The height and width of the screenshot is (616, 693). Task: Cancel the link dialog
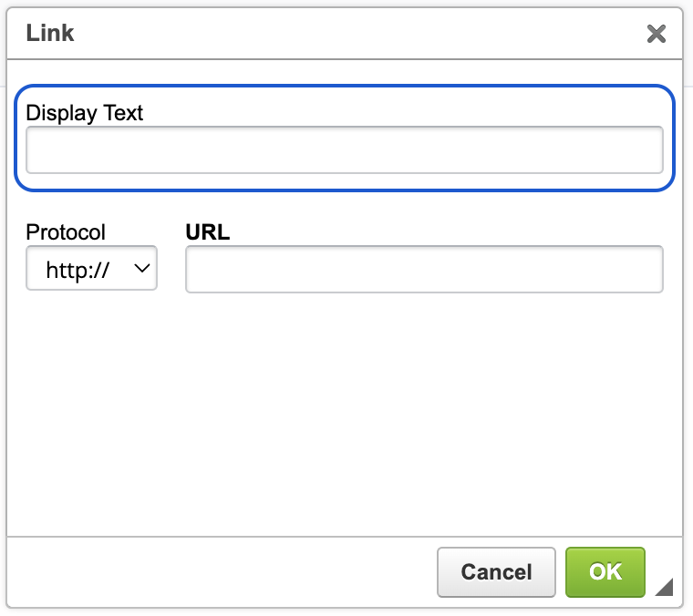pos(496,572)
